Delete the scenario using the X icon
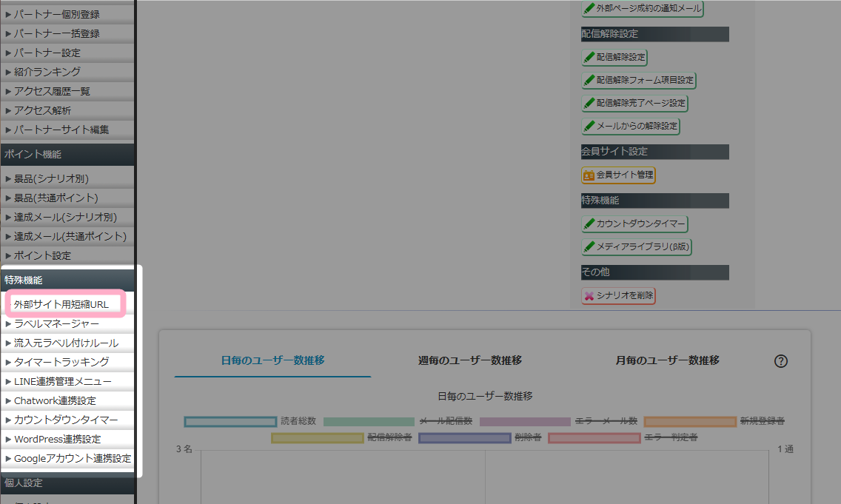 [589, 295]
